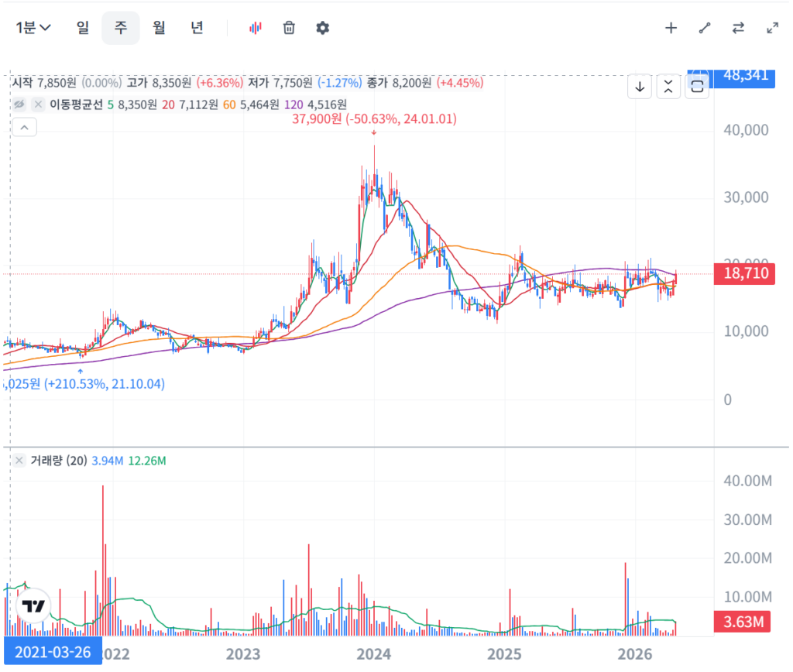Open the candlestick chart type icon
This screenshot has height=672, width=793.
[256, 28]
